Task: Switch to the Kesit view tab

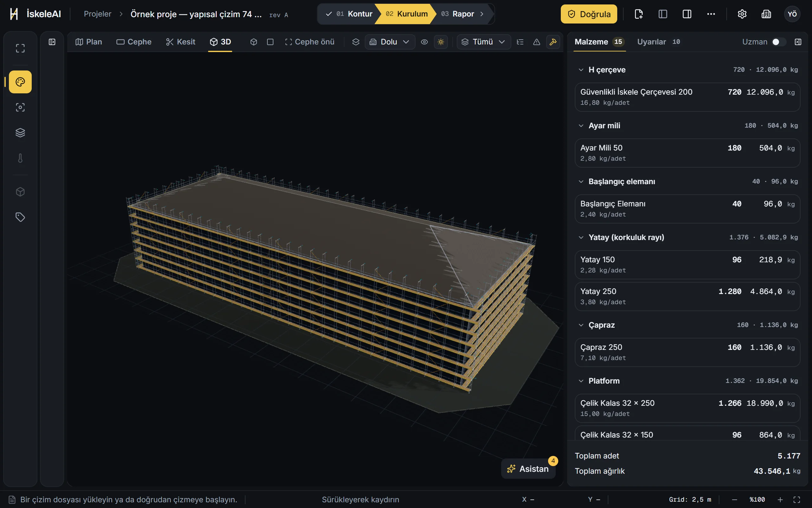Action: 180,42
